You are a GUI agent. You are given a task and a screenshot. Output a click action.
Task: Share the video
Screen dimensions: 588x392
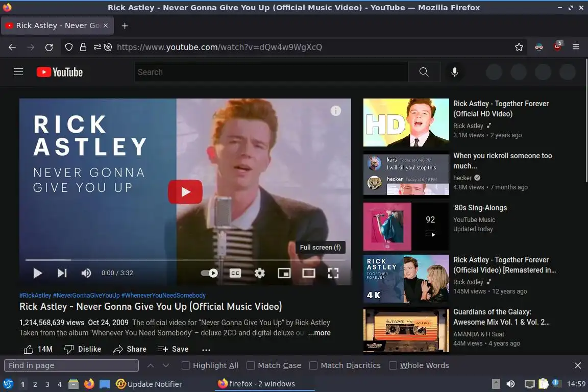130,349
